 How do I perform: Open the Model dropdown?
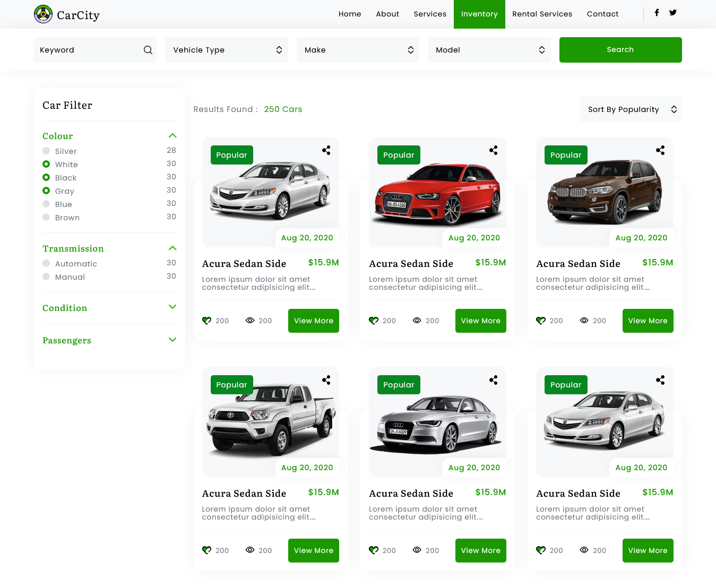pos(489,50)
